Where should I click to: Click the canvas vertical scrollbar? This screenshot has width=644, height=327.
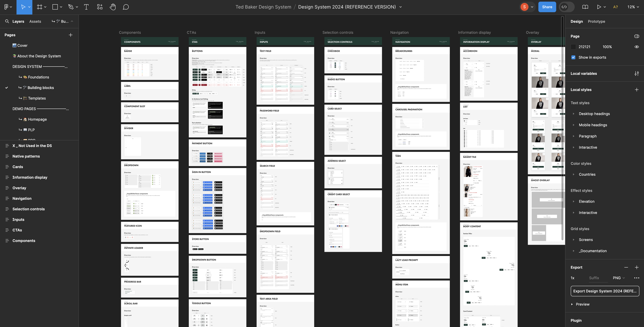(x=562, y=129)
